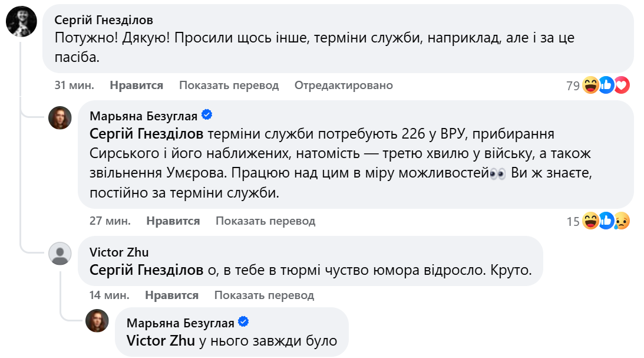Viewport: 644px width, 358px height.
Task: Click verified badge beside first Марьяна Безуглая name
Action: (x=207, y=114)
